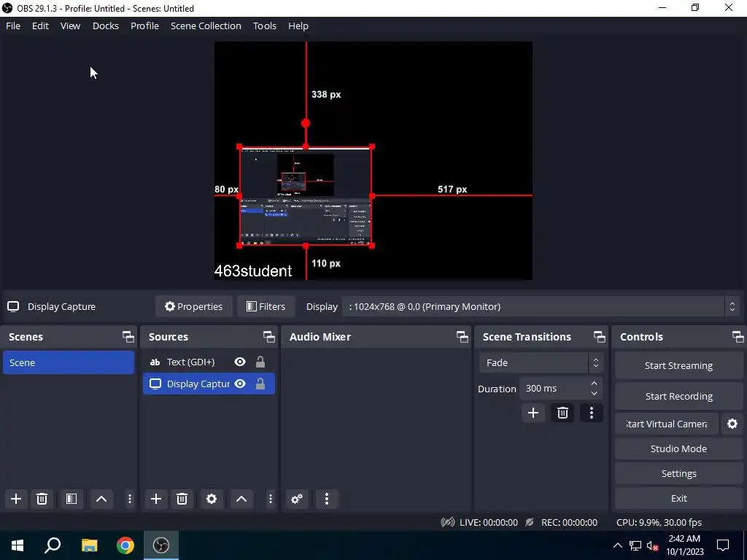Click the Properties button

pos(193,306)
